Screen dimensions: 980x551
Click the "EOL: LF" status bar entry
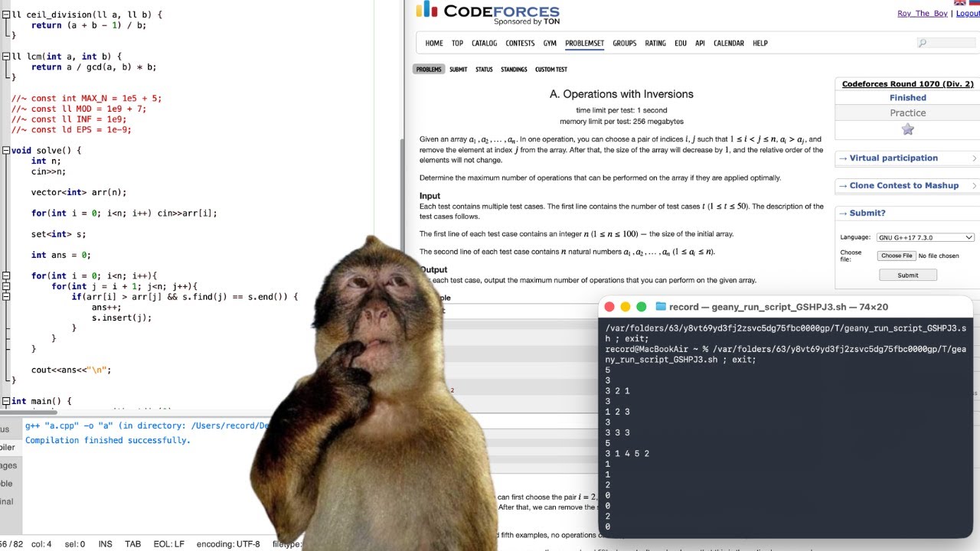point(168,544)
